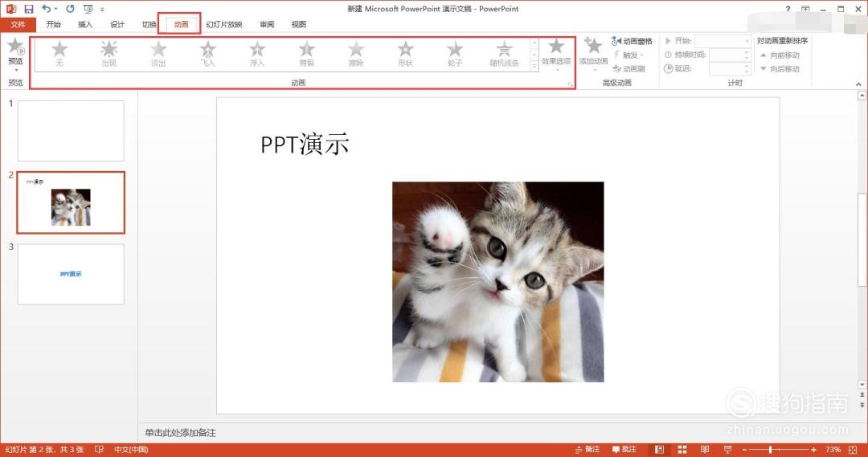The width and height of the screenshot is (868, 457).
Task: Click the 延迟 delay field
Action: pyautogui.click(x=730, y=68)
